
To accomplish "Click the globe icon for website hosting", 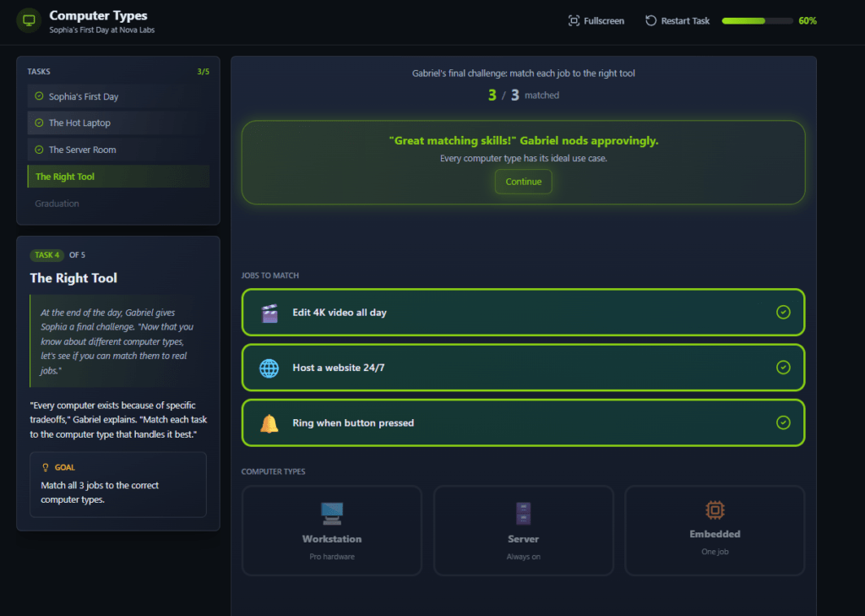I will (x=269, y=368).
